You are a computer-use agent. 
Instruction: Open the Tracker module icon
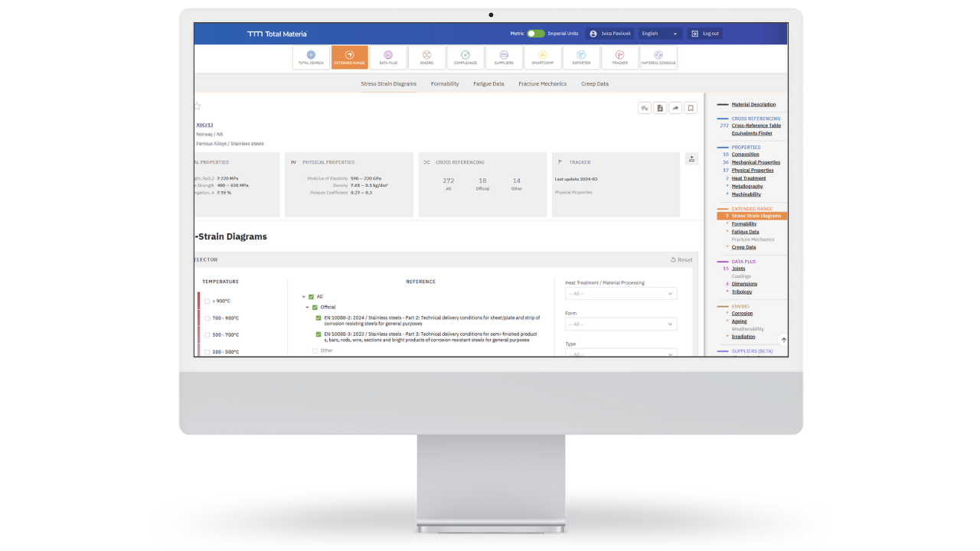[620, 57]
